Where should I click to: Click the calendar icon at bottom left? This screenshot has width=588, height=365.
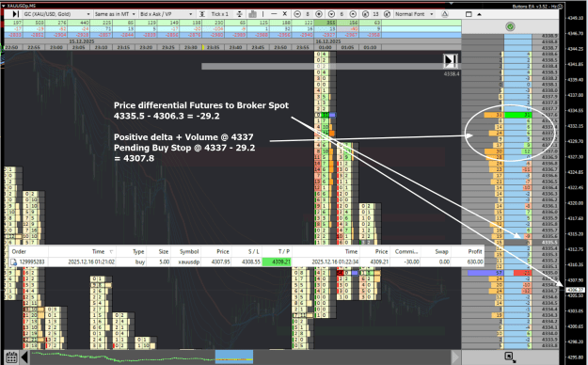11,357
